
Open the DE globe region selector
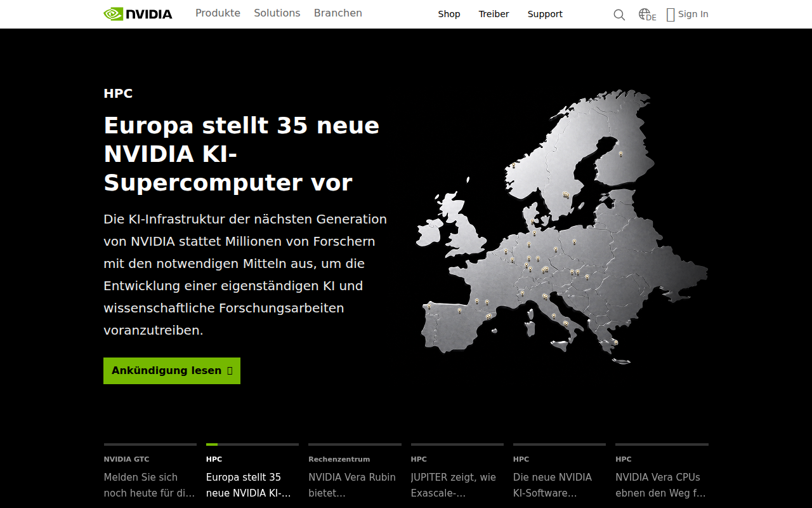647,15
